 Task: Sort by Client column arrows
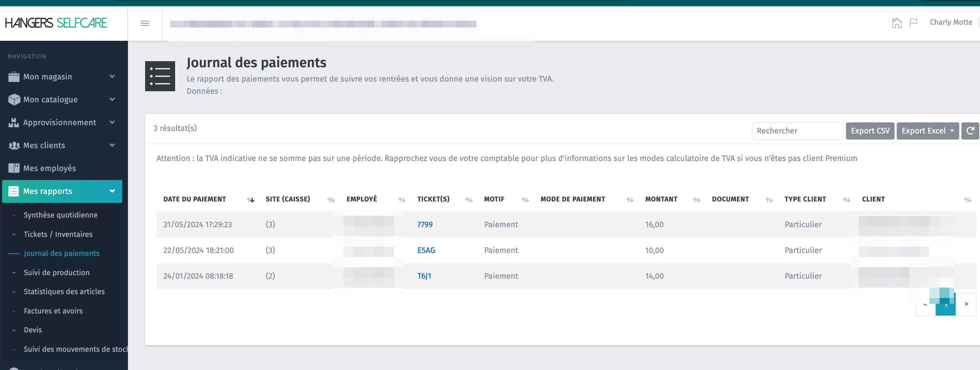pos(968,200)
